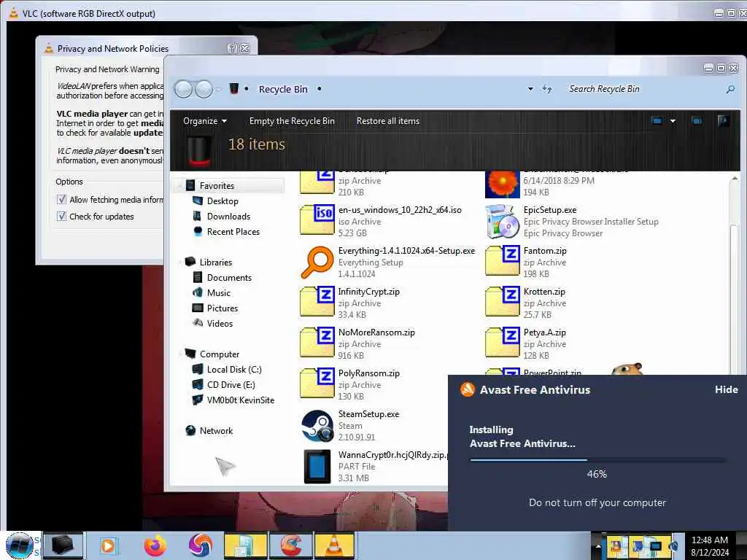Select the Petya.A.zip archive icon
Image resolution: width=747 pixels, height=560 pixels.
(x=503, y=343)
